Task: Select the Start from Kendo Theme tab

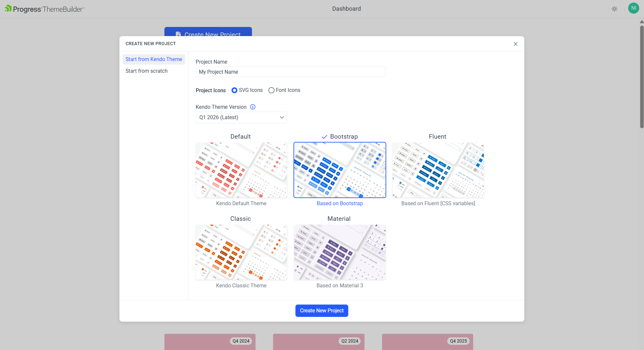Action: [x=154, y=59]
